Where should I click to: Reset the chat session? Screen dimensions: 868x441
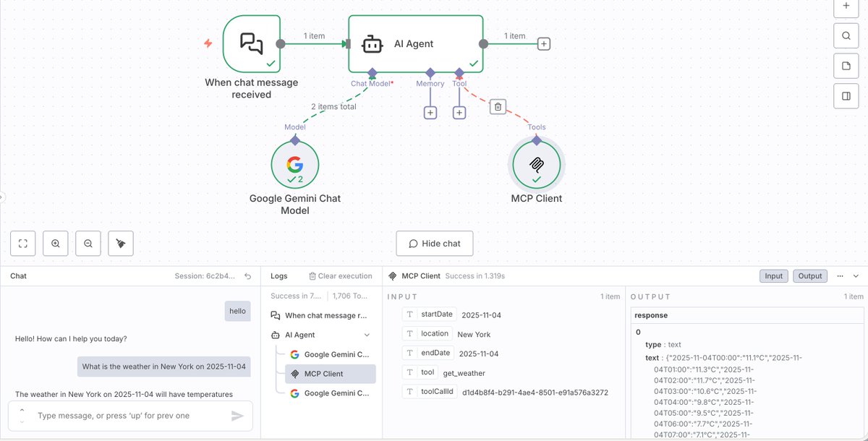click(x=248, y=276)
